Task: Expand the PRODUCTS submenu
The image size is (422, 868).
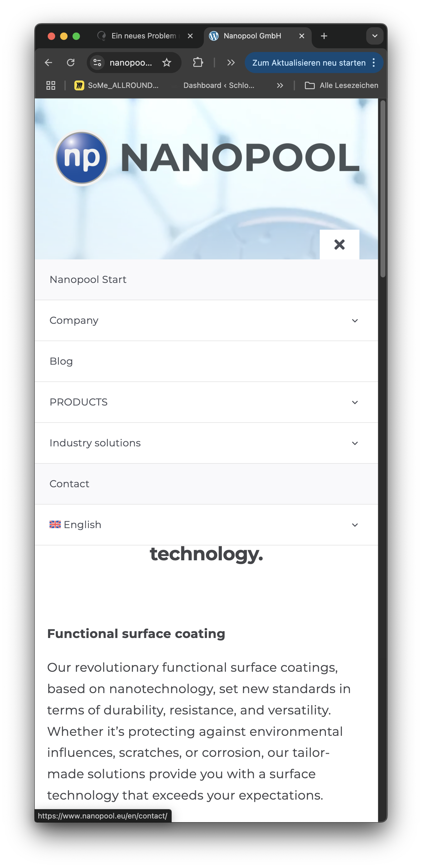Action: point(354,402)
